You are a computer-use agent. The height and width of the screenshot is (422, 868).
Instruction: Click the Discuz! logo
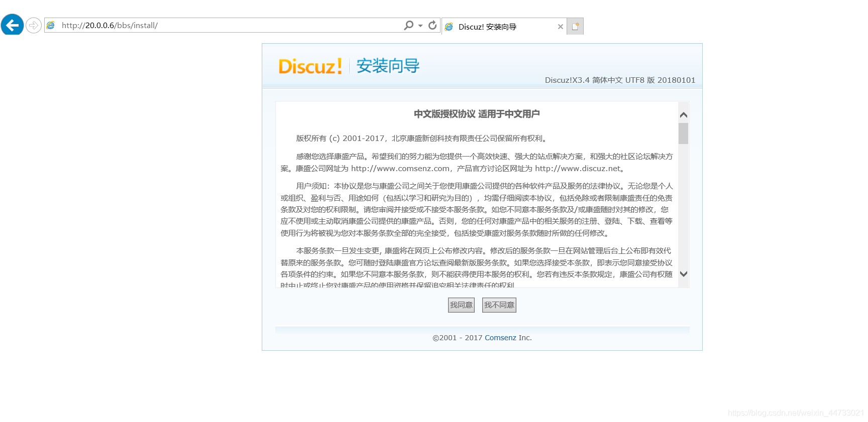310,66
